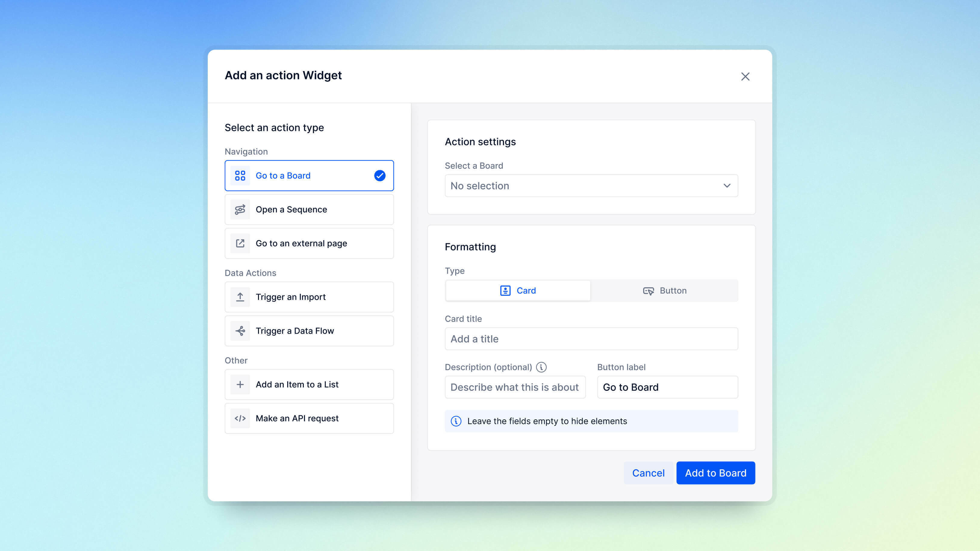This screenshot has height=551, width=980.
Task: Click the Action settings heading
Action: point(480,142)
